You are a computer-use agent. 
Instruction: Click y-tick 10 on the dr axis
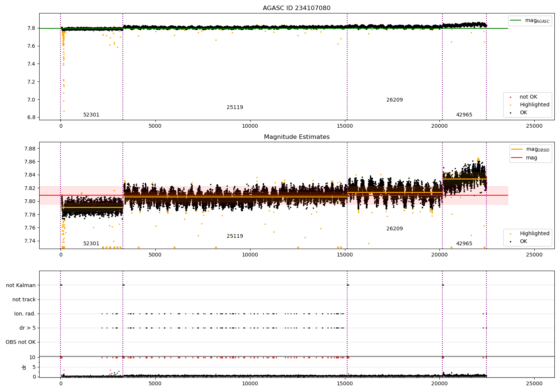[x=32, y=358]
